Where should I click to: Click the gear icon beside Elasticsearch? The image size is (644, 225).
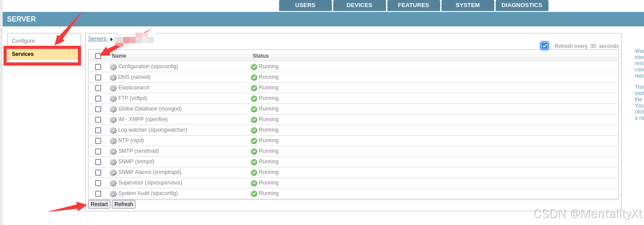[113, 88]
